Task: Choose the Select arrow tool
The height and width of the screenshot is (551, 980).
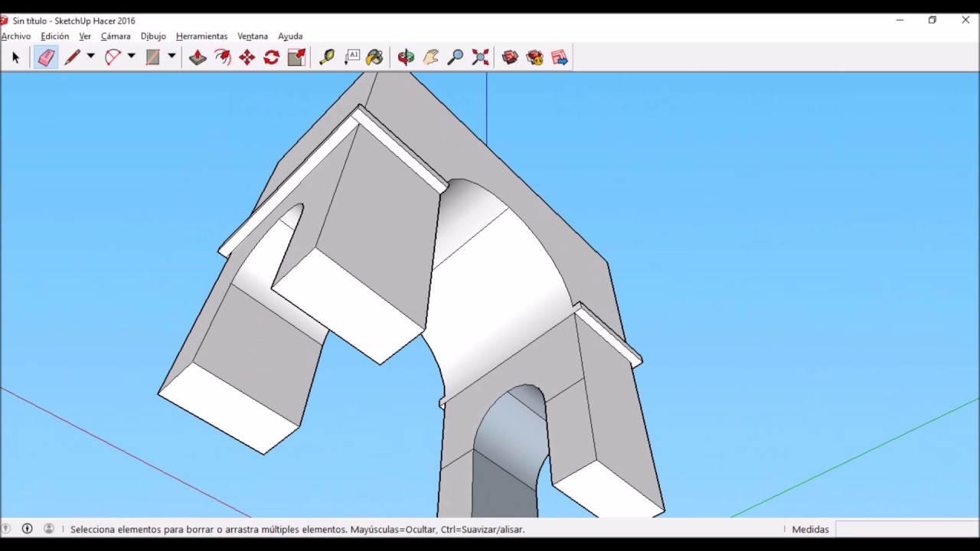Action: click(15, 57)
